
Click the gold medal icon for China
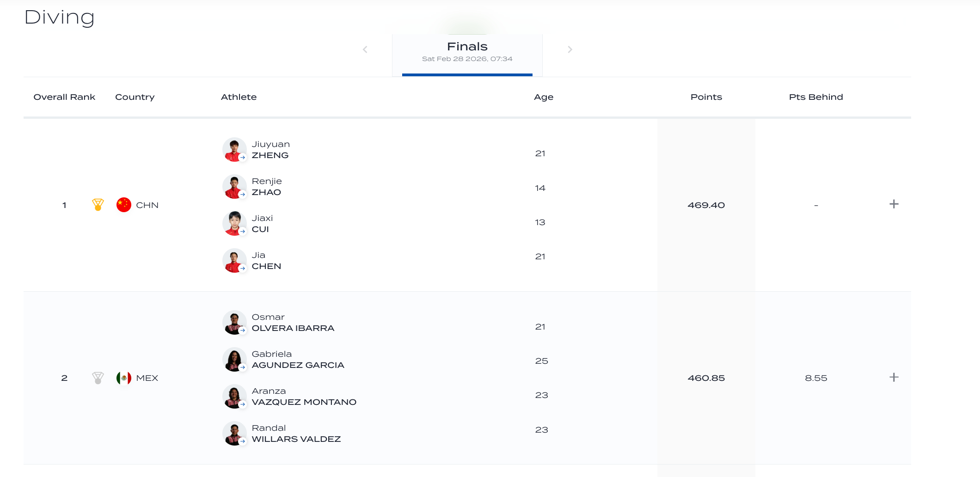[98, 204]
